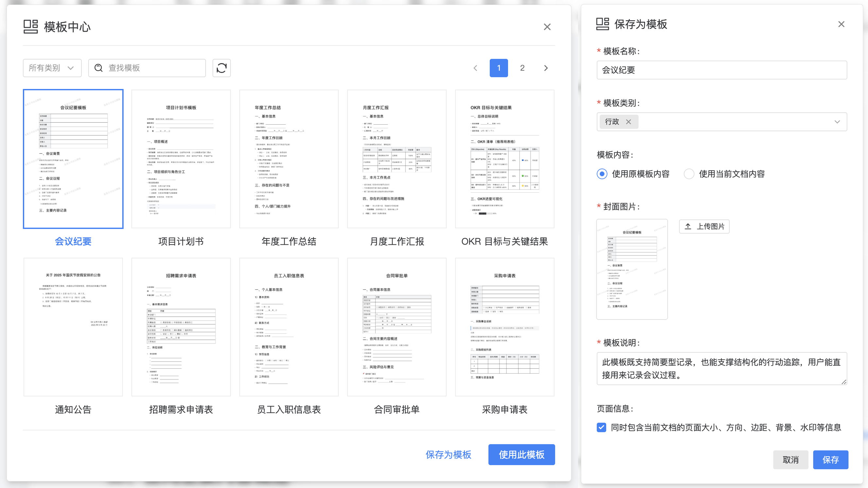Switch to page 2 of templates
Screen dimensions: 868x488
pyautogui.click(x=522, y=68)
